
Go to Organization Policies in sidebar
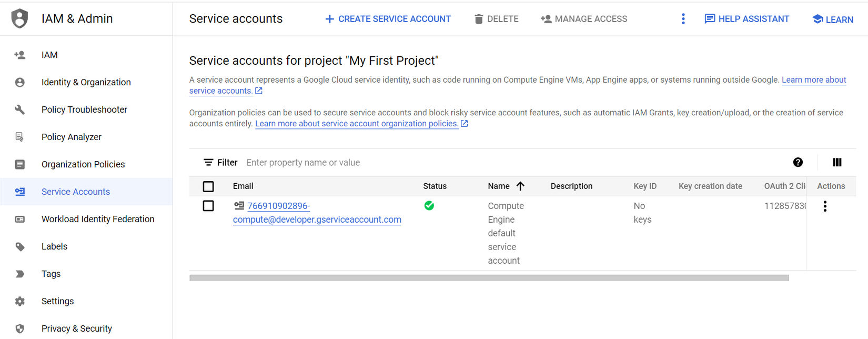(x=83, y=164)
